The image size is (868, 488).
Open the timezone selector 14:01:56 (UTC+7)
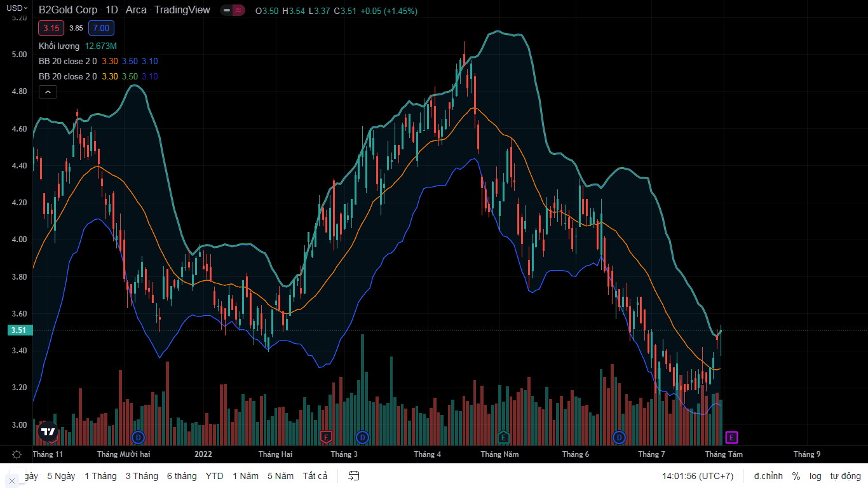[697, 476]
